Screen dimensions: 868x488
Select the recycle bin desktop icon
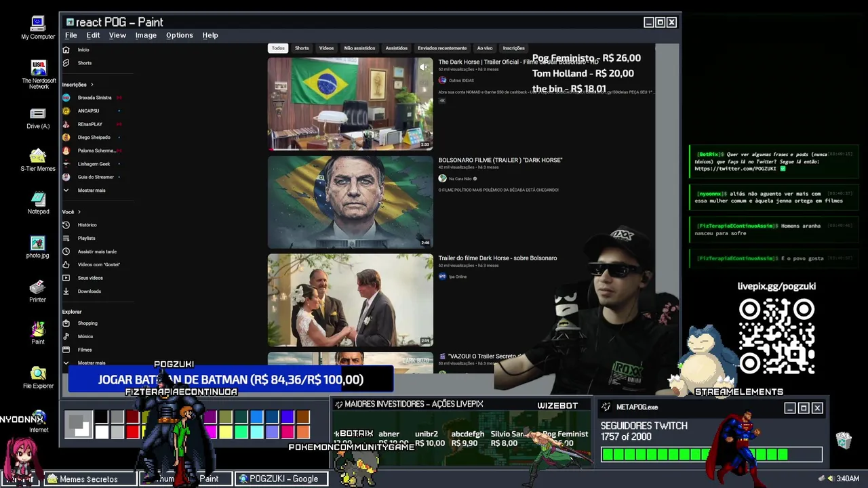click(844, 441)
